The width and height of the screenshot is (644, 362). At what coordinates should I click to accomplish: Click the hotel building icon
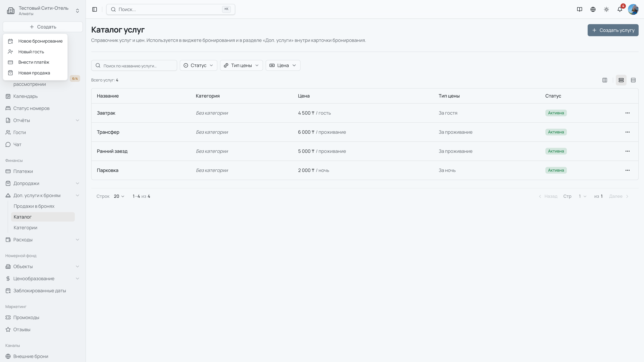11,11
